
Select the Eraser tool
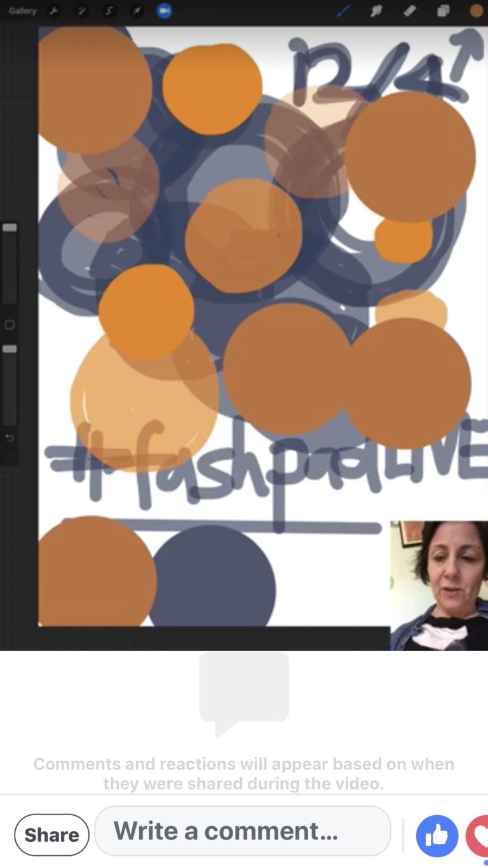coord(410,11)
